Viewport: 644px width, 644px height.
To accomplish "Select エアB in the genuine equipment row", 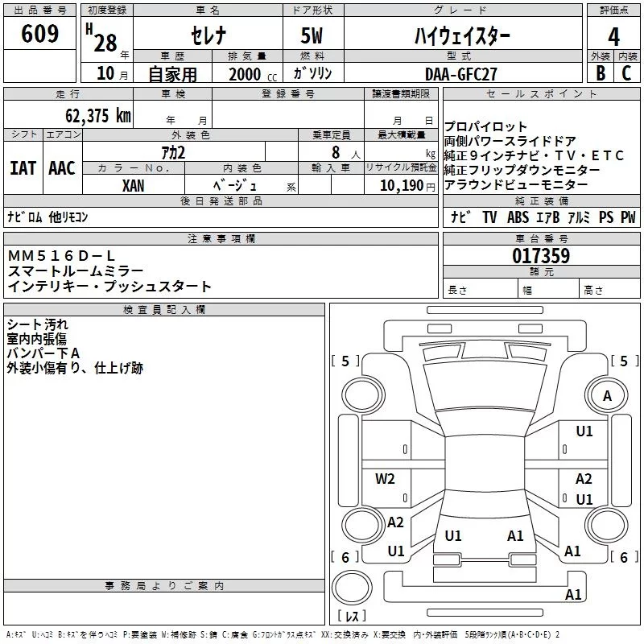I will pos(548,217).
